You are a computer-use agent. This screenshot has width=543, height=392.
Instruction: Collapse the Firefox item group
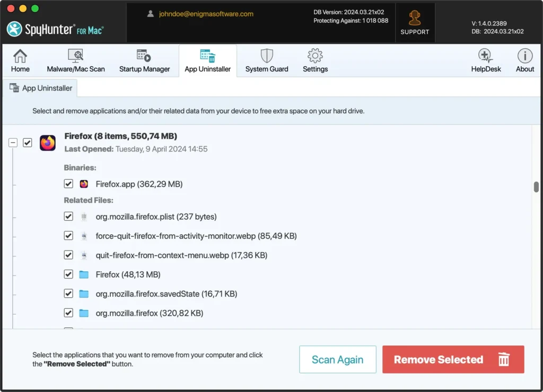coord(13,142)
